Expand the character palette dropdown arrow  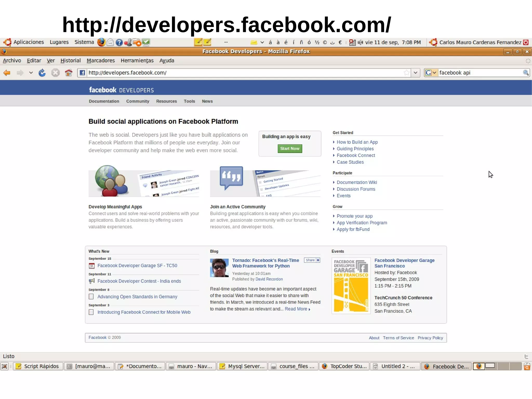[x=262, y=42]
